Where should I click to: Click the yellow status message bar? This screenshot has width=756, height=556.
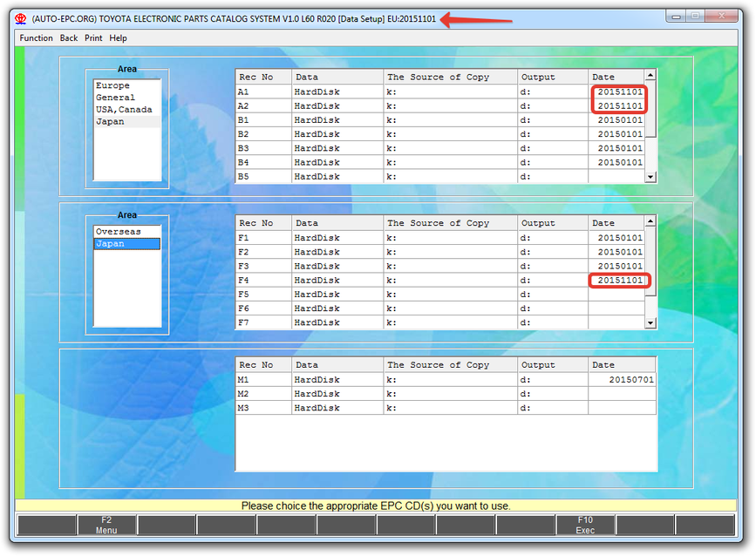pyautogui.click(x=376, y=505)
